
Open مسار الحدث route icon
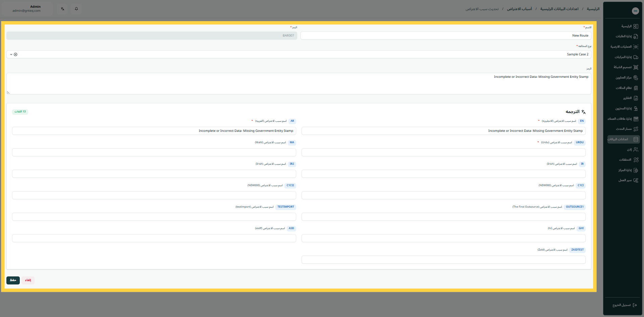click(636, 129)
